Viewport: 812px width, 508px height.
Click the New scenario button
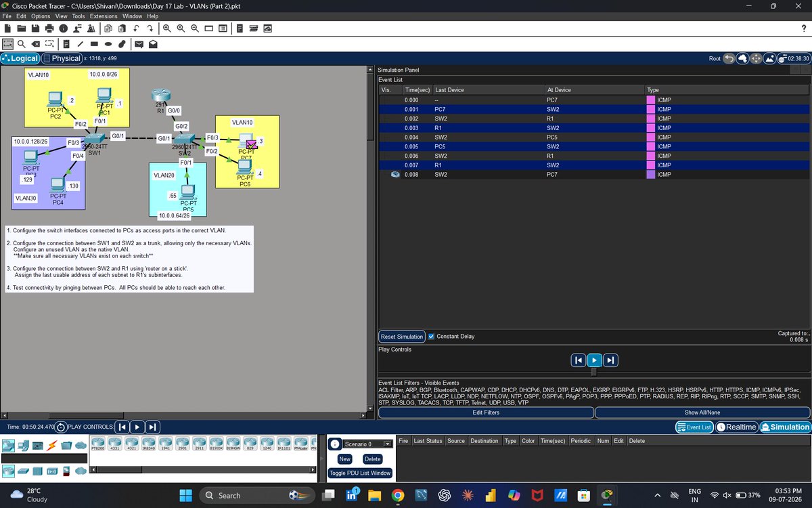tap(344, 459)
